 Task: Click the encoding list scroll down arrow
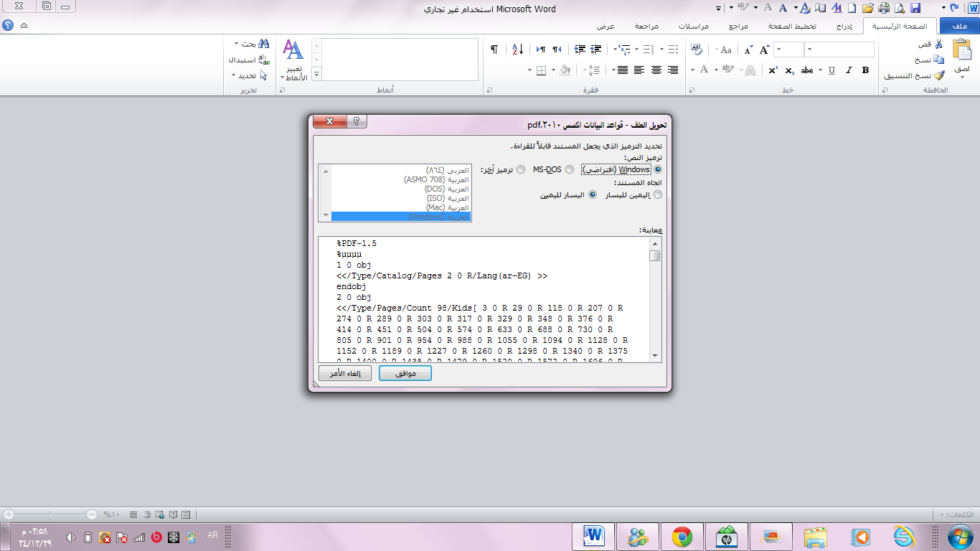(325, 216)
